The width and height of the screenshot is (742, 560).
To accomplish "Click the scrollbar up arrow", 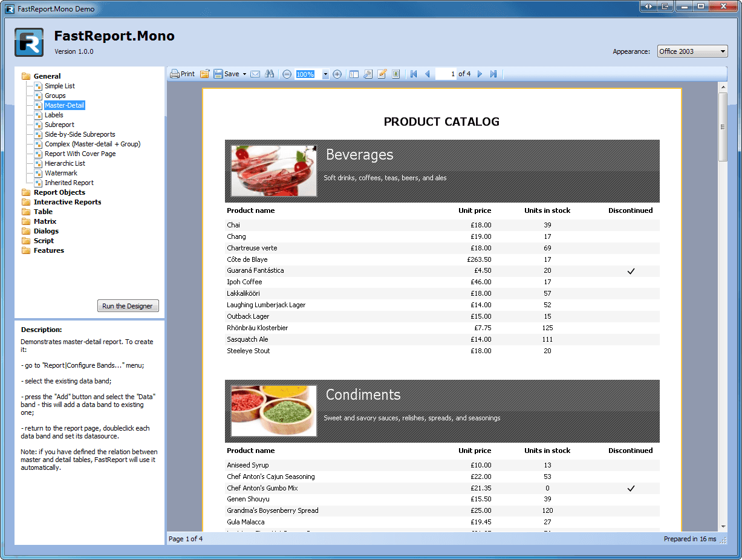I will pyautogui.click(x=723, y=87).
